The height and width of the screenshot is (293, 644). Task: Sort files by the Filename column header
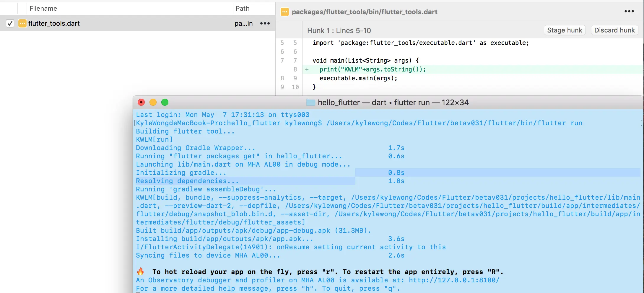43,9
